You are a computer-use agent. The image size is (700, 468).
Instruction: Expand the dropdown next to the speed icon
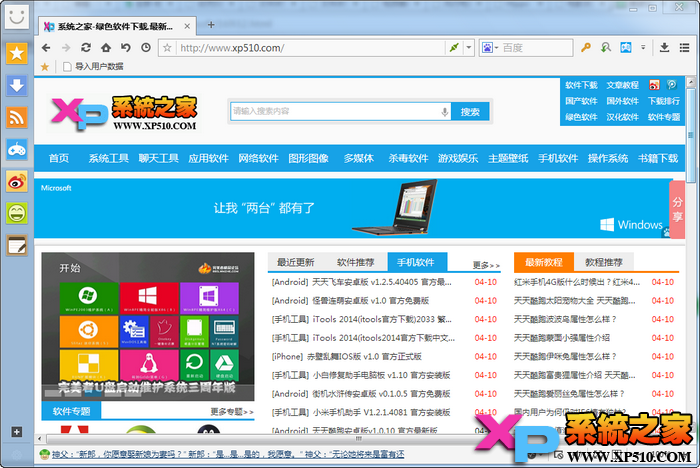(468, 48)
